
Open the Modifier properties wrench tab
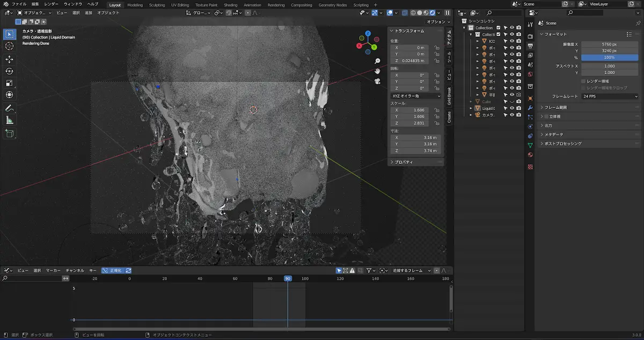pyautogui.click(x=530, y=108)
